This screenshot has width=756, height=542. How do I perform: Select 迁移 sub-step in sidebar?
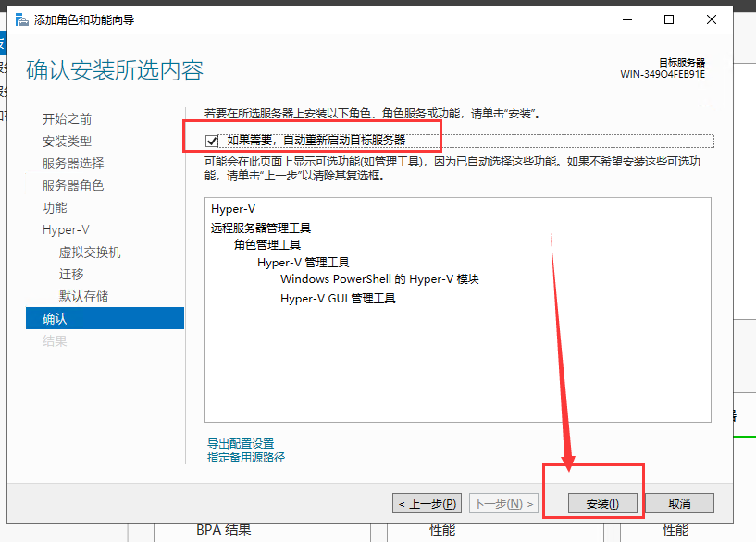pyautogui.click(x=71, y=275)
